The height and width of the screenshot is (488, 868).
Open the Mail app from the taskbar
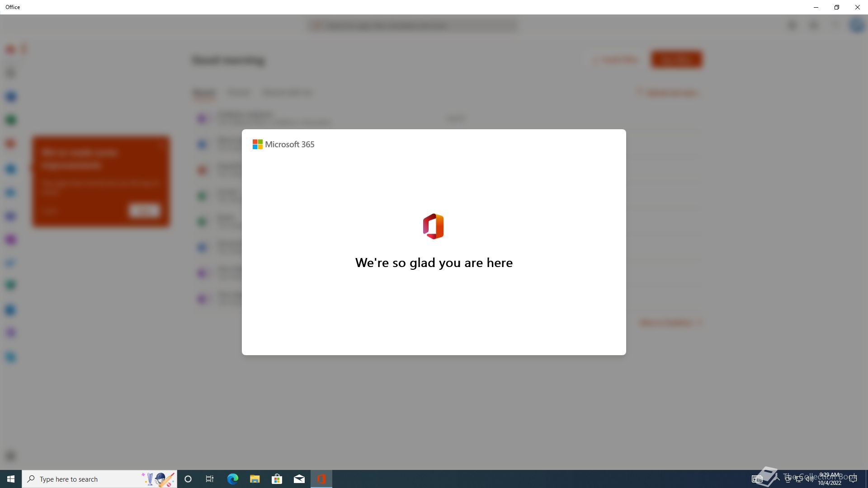point(299,479)
